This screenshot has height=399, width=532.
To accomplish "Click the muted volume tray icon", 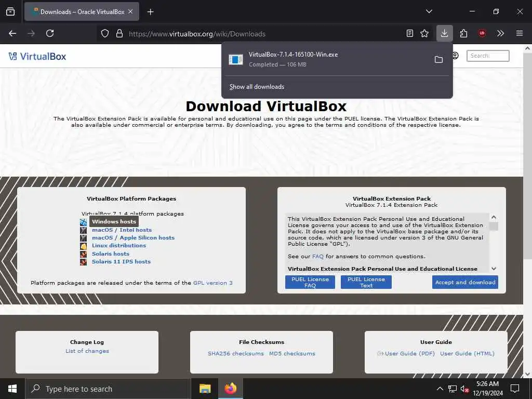I will (464, 389).
